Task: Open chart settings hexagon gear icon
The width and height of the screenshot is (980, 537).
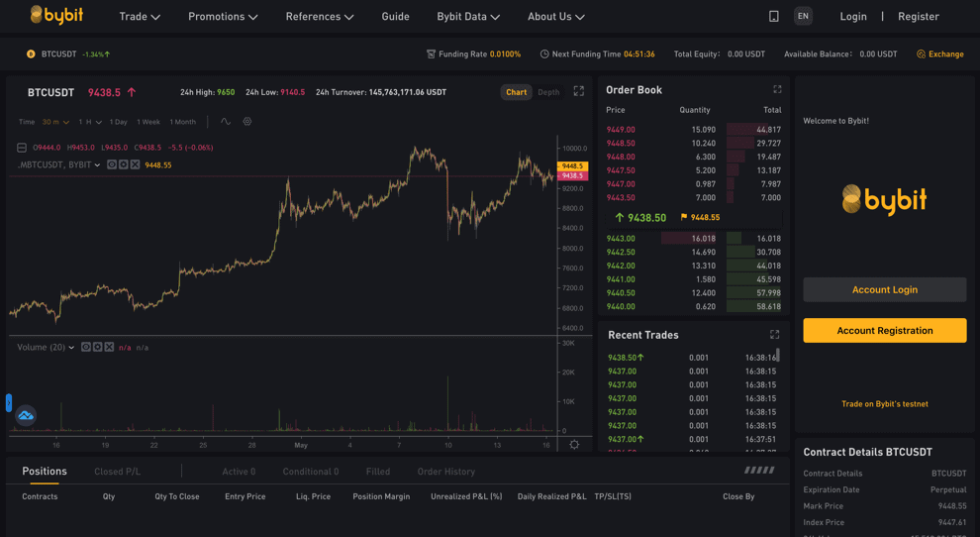Action: click(247, 122)
